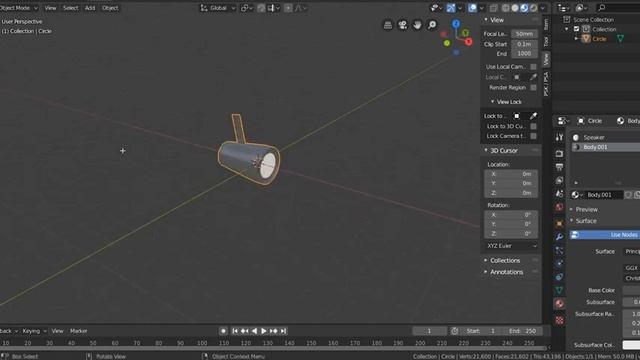Open Object Mode dropdown
640x360 pixels.
click(18, 8)
